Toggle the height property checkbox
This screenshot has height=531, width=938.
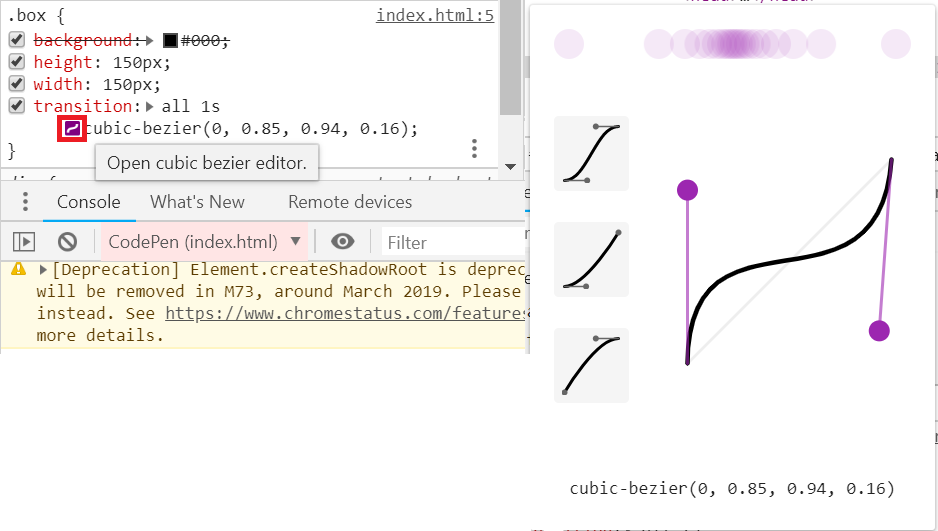pyautogui.click(x=17, y=62)
